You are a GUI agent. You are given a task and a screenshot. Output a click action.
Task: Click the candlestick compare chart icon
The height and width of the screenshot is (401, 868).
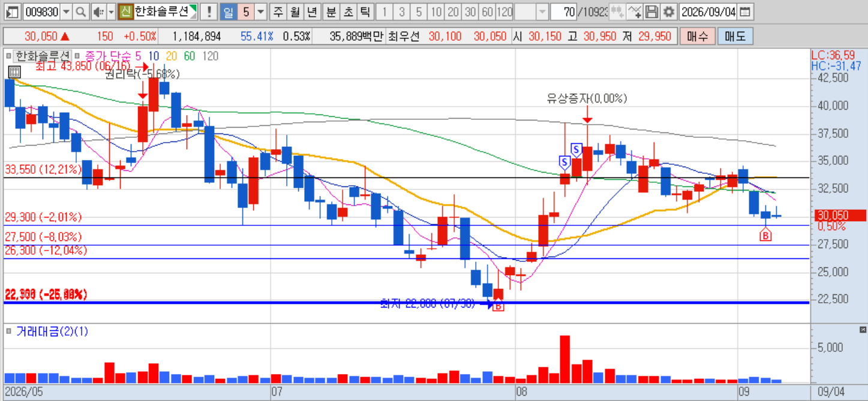[618, 11]
